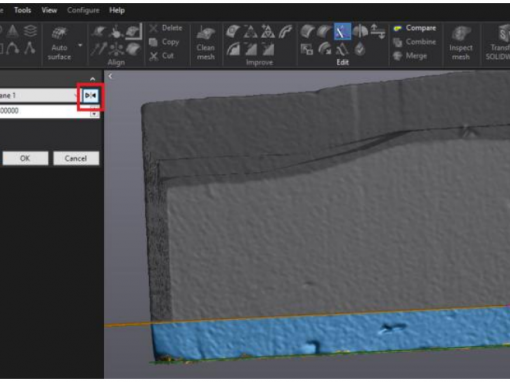Open the Help menu

pos(117,10)
